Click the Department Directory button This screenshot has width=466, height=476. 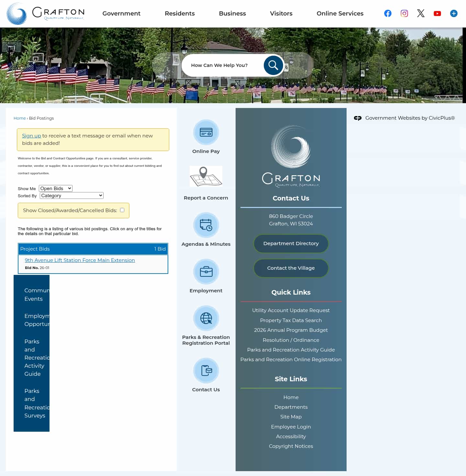click(x=291, y=243)
